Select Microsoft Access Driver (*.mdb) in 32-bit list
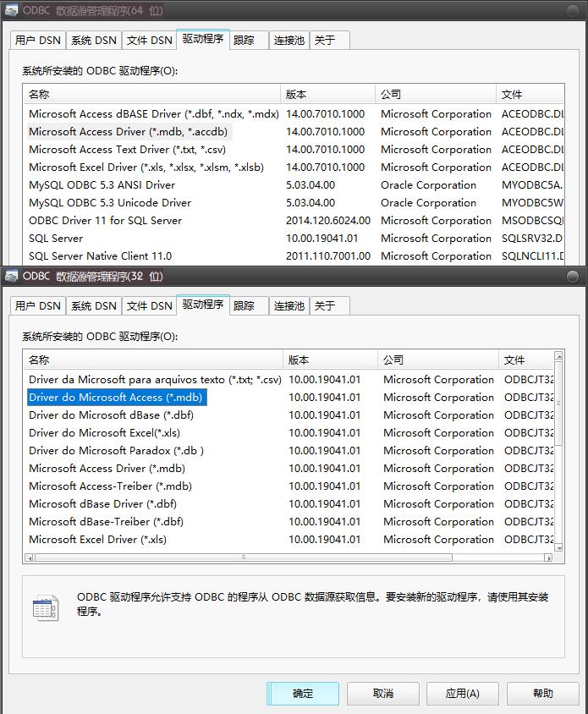This screenshot has width=588, height=714. click(x=289, y=468)
